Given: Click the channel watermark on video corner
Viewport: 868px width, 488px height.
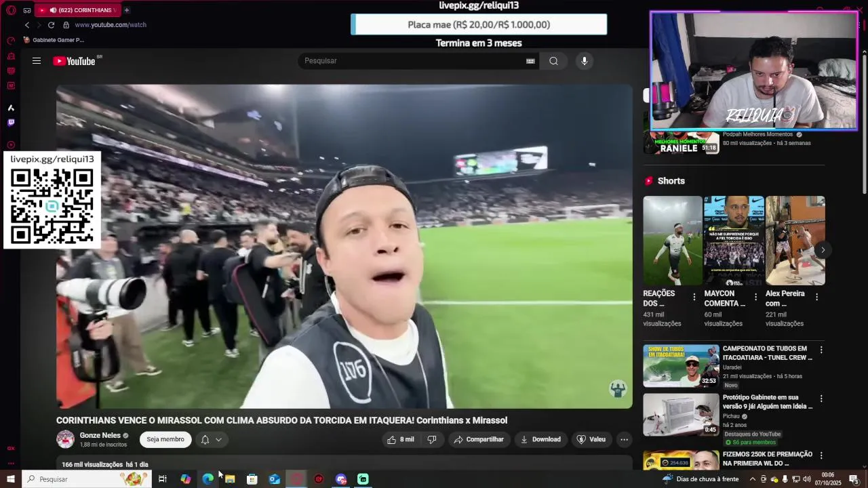Looking at the screenshot, I should (x=617, y=389).
